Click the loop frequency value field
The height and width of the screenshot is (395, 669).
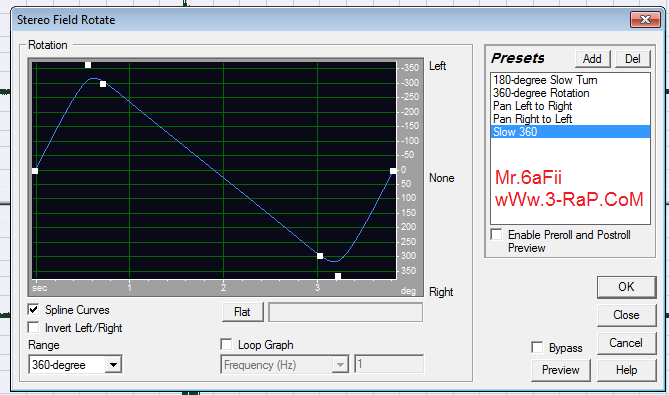pos(389,364)
